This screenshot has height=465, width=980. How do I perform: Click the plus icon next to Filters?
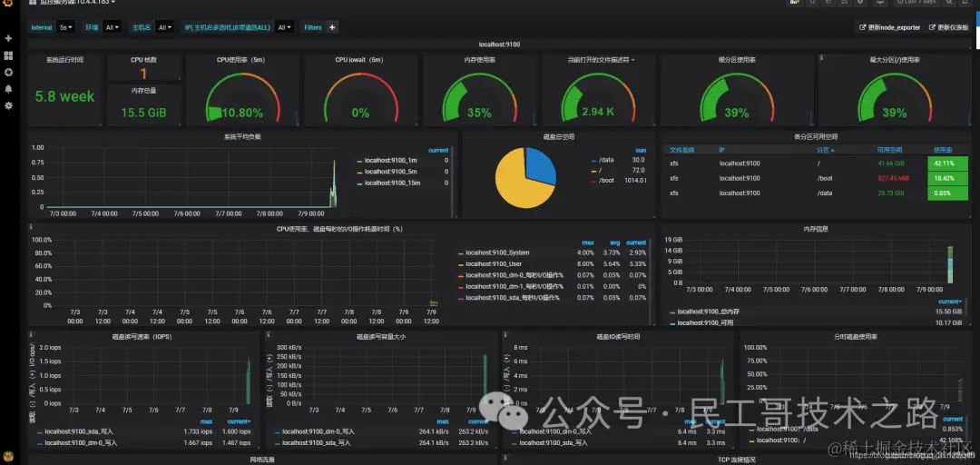pyautogui.click(x=332, y=27)
